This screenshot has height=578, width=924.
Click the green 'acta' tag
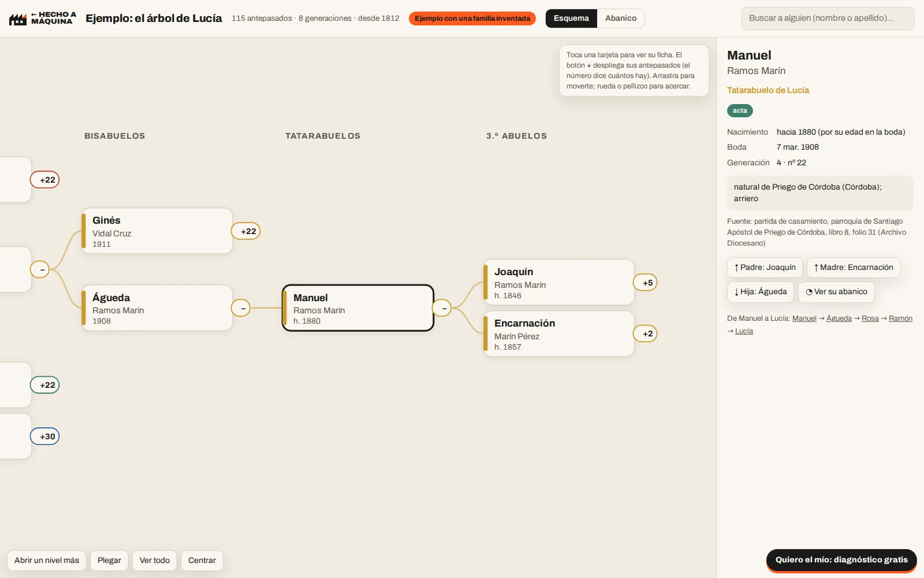[x=740, y=110]
